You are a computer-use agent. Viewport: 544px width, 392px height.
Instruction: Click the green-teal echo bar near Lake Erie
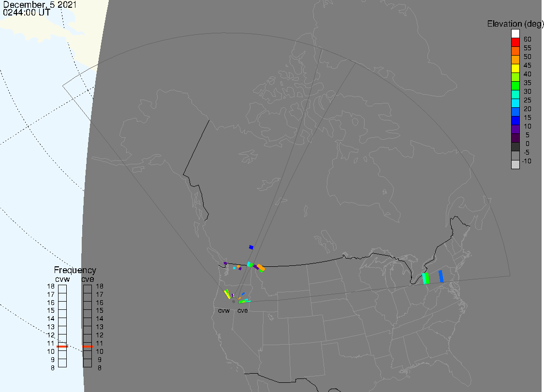click(426, 278)
